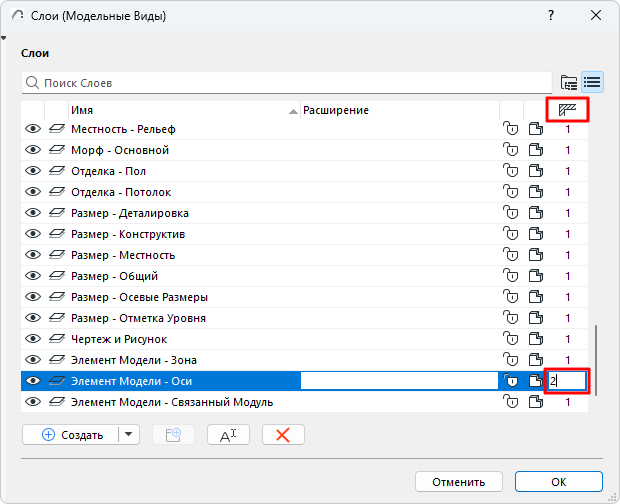
Task: Collapse the Слои panel section
Action: (6, 38)
